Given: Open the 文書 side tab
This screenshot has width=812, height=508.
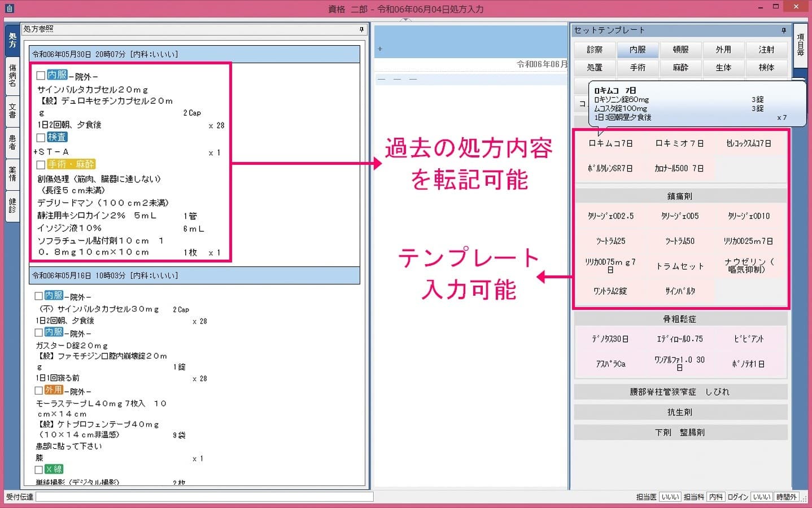Looking at the screenshot, I should coord(12,111).
